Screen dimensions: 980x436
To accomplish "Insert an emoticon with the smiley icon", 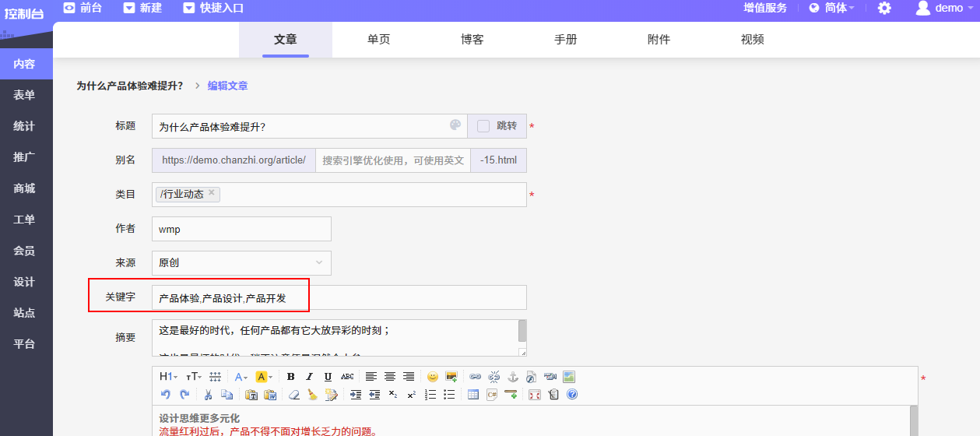I will coord(432,377).
